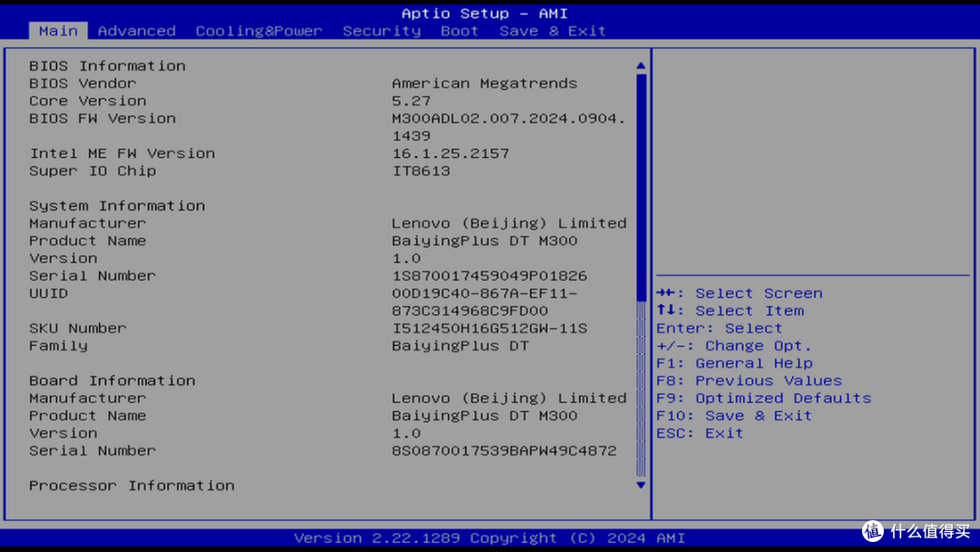980x552 pixels.
Task: Click the hatched lower scrollbar track
Action: [x=641, y=381]
